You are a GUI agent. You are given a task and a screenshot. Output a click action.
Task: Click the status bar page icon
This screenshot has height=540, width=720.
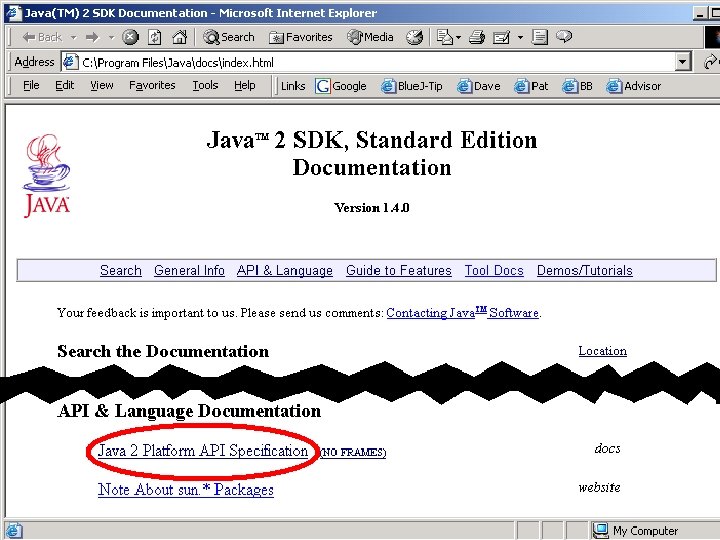pyautogui.click(x=13, y=530)
